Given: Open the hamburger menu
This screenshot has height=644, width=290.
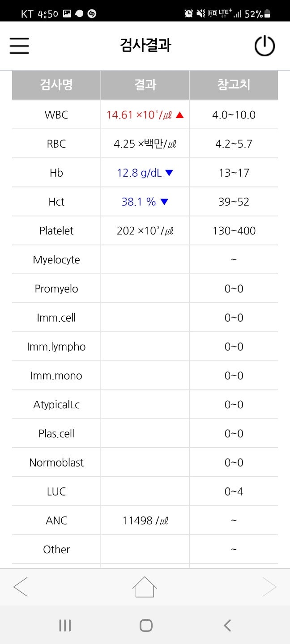Looking at the screenshot, I should pos(19,46).
